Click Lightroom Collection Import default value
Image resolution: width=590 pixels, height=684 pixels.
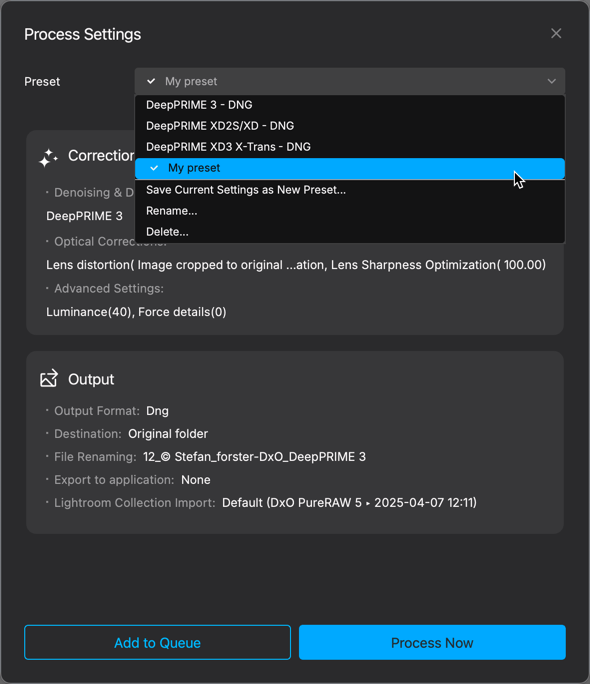click(349, 503)
